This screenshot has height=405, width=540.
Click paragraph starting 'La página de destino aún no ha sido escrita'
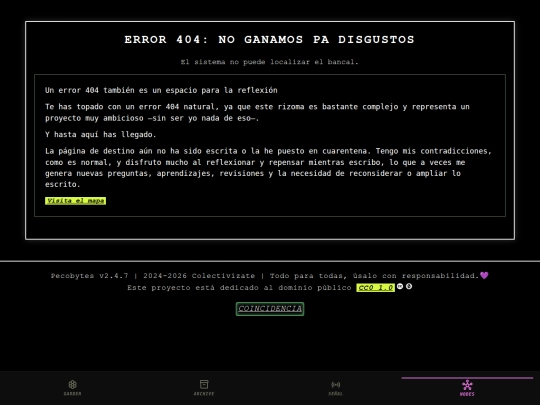[x=268, y=168]
